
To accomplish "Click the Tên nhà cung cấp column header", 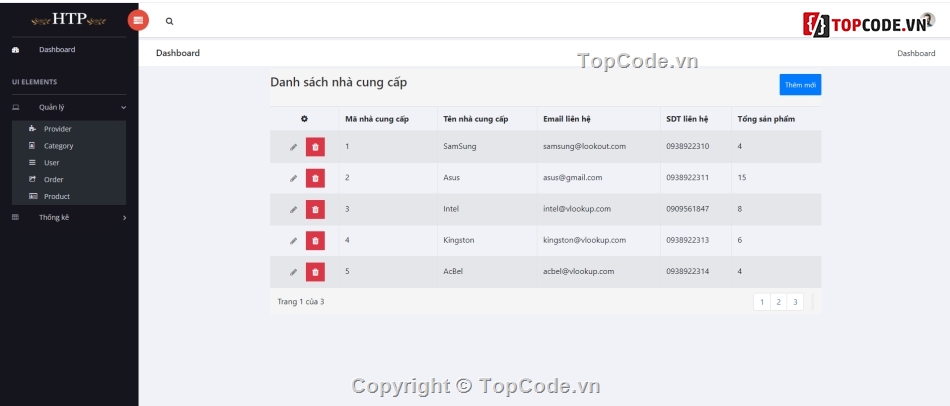I will point(476,119).
